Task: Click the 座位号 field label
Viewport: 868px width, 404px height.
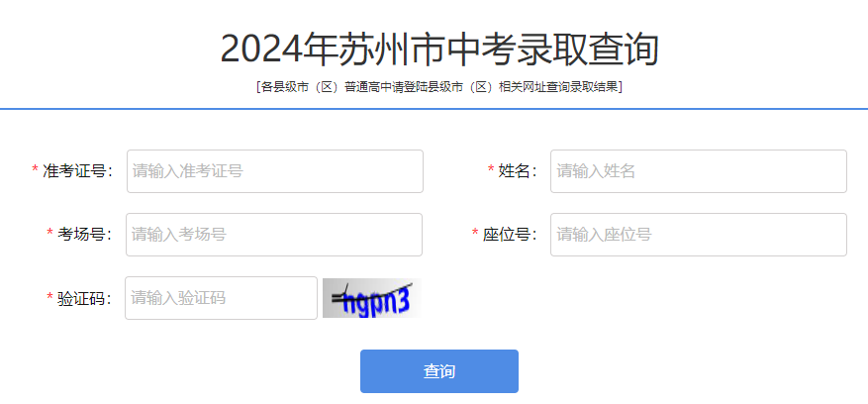Action: click(x=510, y=235)
